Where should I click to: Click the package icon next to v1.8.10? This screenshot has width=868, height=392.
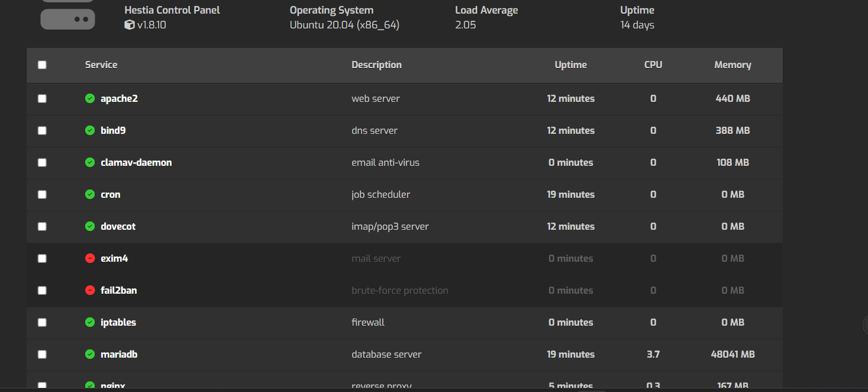tap(130, 25)
